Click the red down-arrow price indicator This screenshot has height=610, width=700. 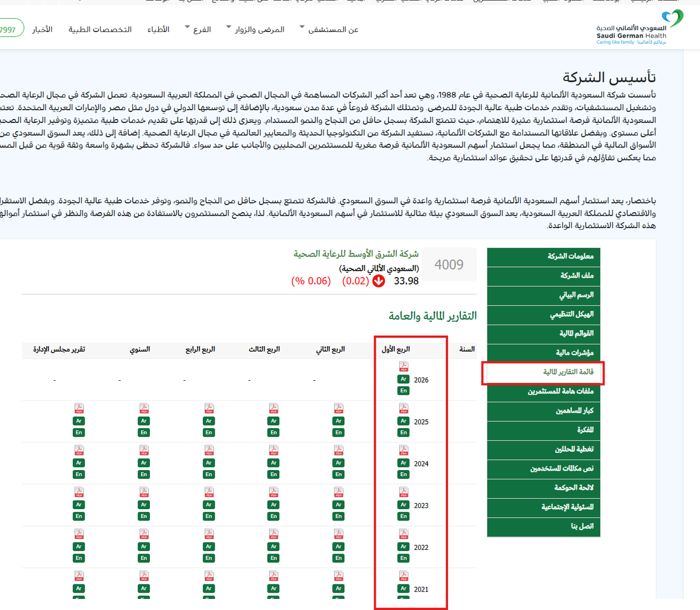[379, 281]
